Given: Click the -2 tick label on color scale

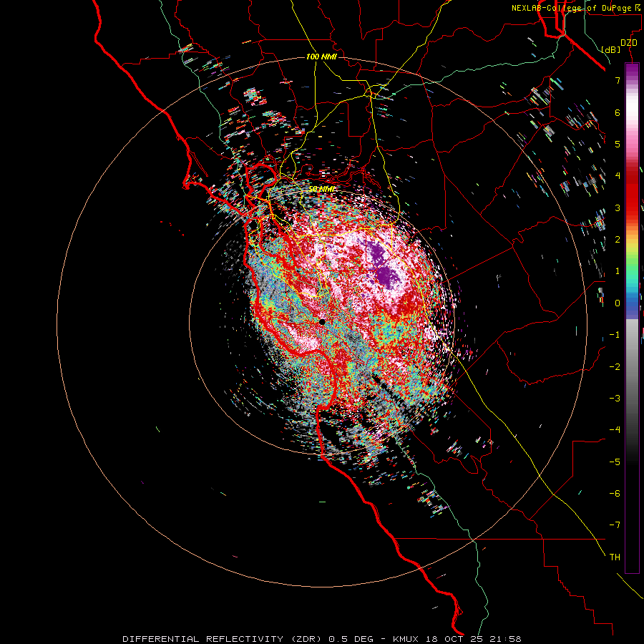Looking at the screenshot, I should [615, 367].
